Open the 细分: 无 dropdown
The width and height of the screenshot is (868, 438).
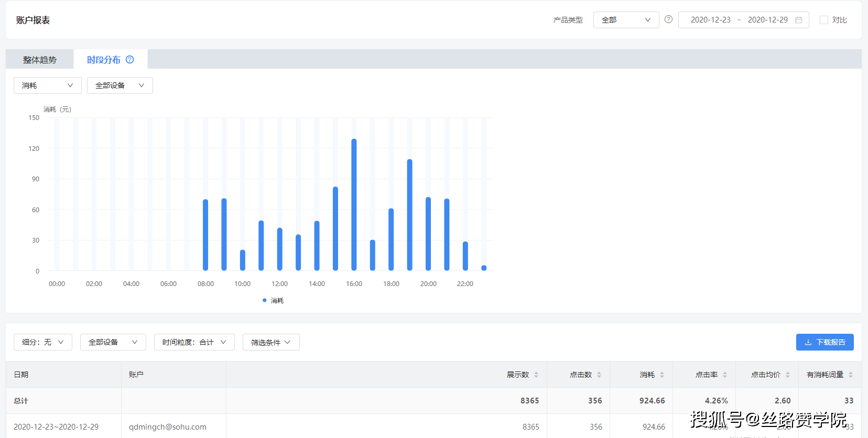point(43,342)
